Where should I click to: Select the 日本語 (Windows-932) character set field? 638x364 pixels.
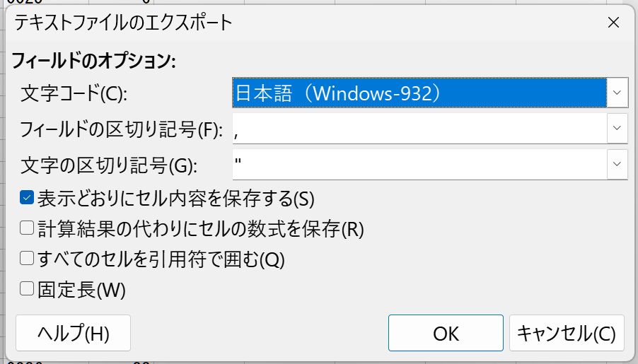(x=419, y=93)
